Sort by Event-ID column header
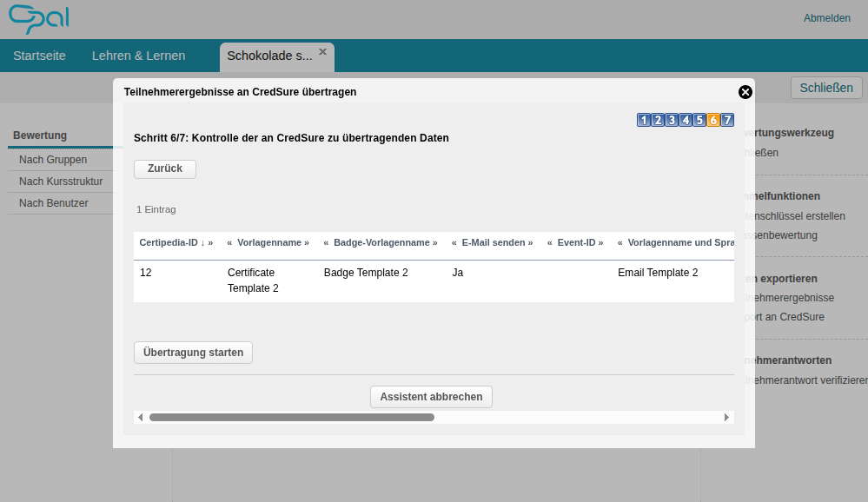Viewport: 868px width, 502px height. pos(576,242)
